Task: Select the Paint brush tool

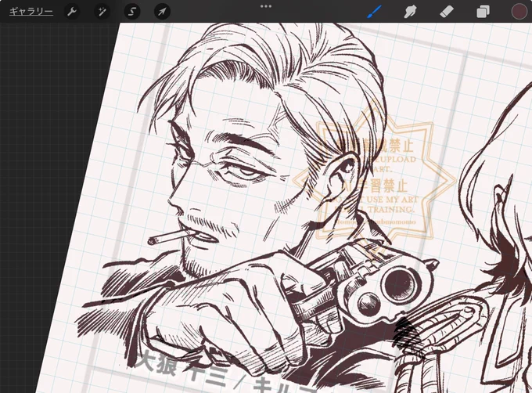Action: pyautogui.click(x=374, y=12)
